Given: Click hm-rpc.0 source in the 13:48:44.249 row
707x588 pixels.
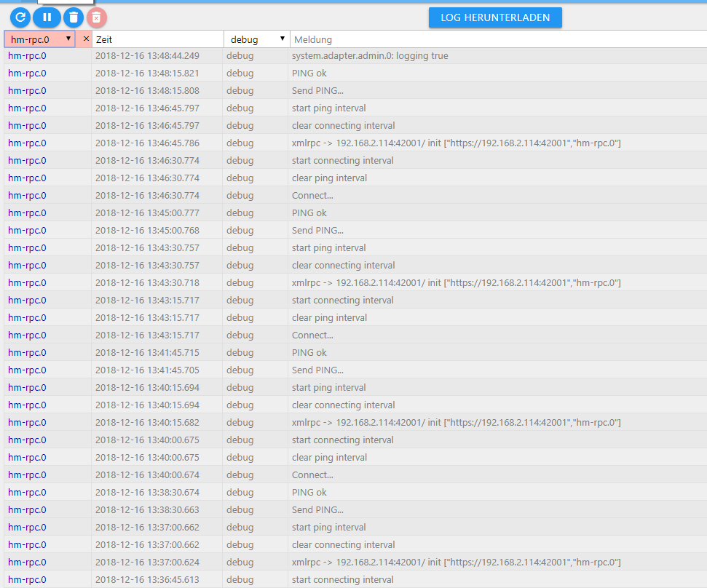Looking at the screenshot, I should 27,55.
